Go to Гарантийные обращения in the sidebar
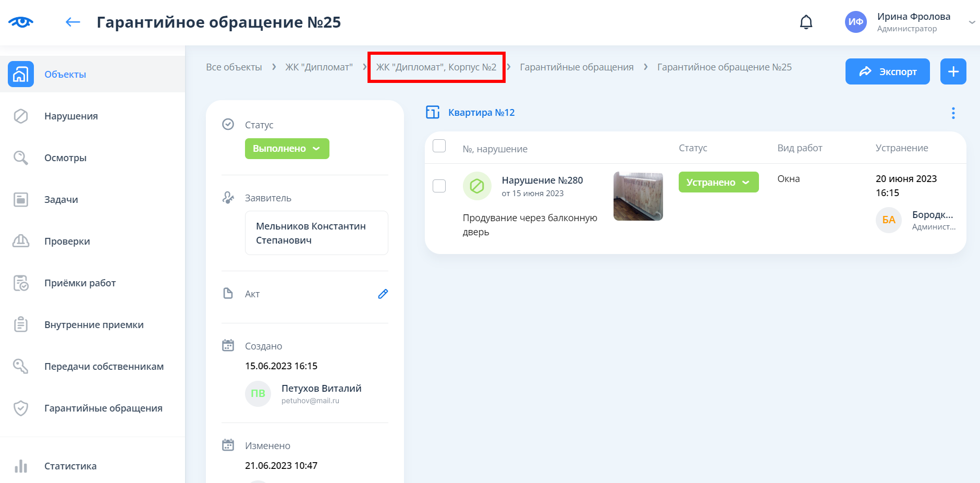The image size is (980, 483). coord(103,408)
